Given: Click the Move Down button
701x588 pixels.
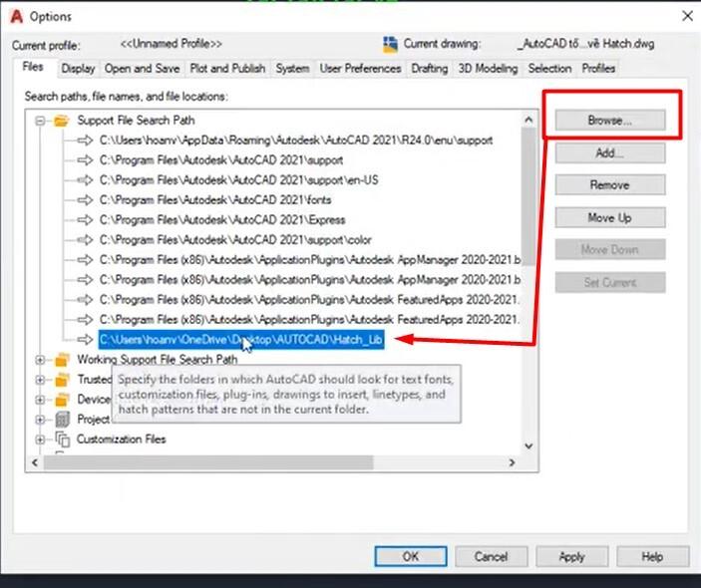Looking at the screenshot, I should tap(610, 249).
